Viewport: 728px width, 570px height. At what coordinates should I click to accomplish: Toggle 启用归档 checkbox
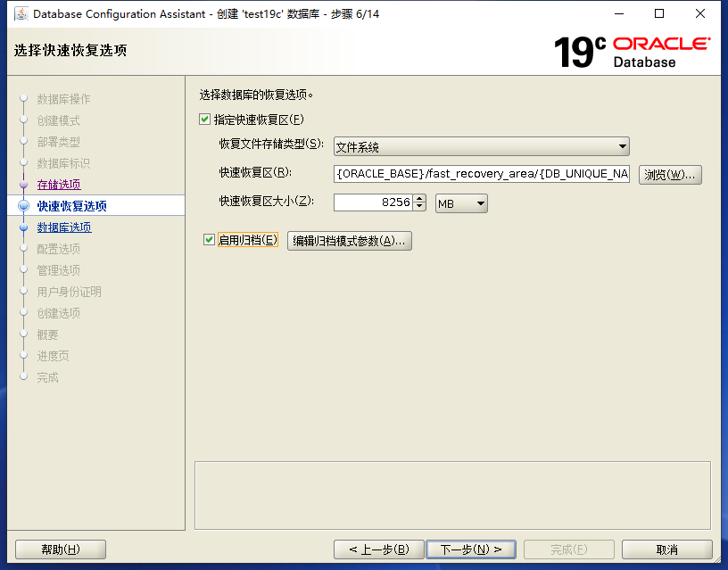tap(209, 240)
